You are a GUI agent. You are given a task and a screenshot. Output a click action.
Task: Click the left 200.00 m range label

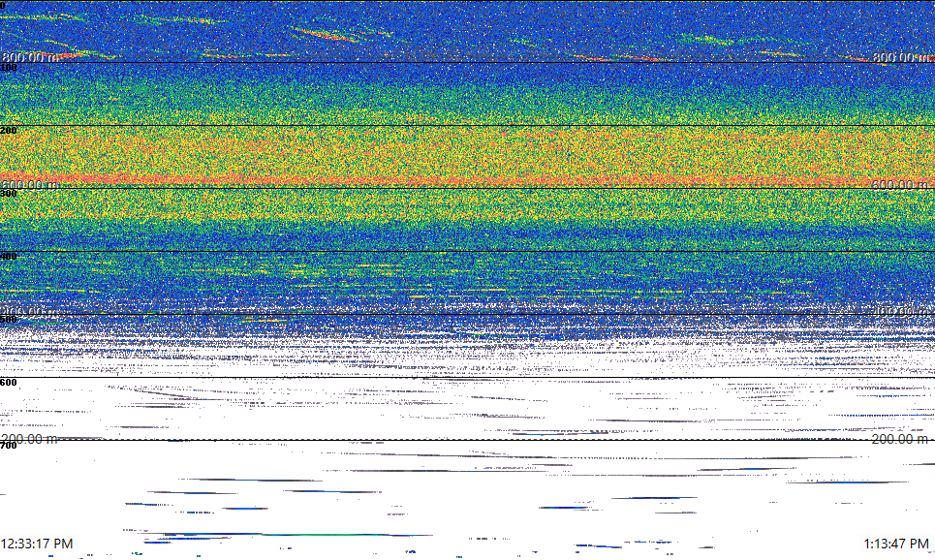pos(30,439)
